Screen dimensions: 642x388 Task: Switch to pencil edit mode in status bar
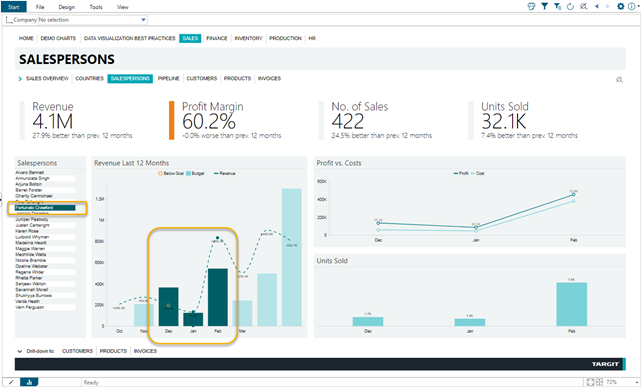click(x=11, y=382)
